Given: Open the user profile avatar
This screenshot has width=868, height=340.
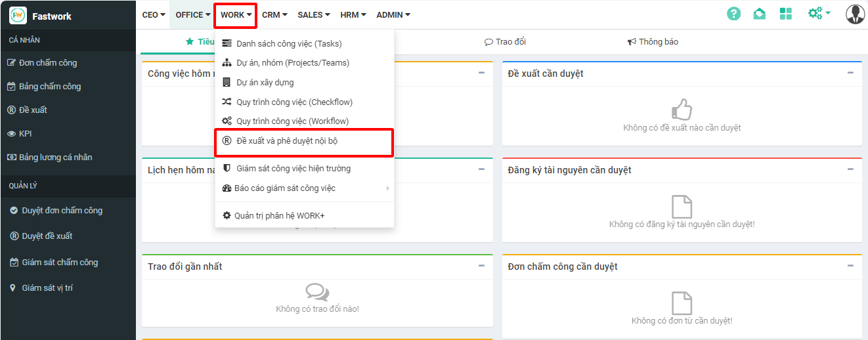Looking at the screenshot, I should point(855,14).
